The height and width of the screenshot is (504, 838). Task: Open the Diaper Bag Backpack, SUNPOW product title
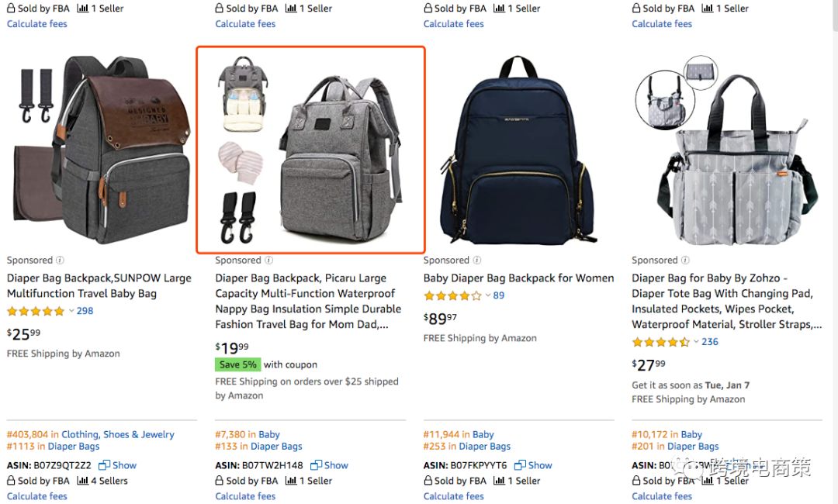pyautogui.click(x=99, y=285)
